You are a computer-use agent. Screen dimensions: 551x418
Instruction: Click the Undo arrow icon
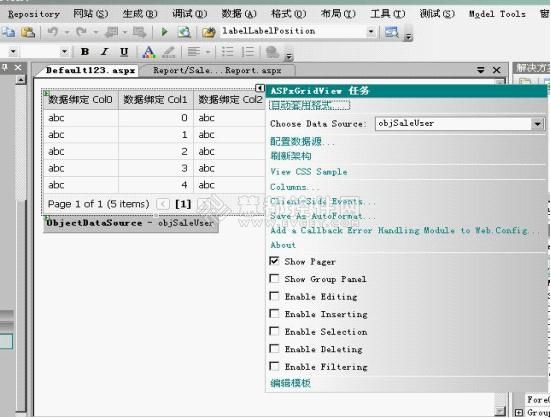pos(53,32)
